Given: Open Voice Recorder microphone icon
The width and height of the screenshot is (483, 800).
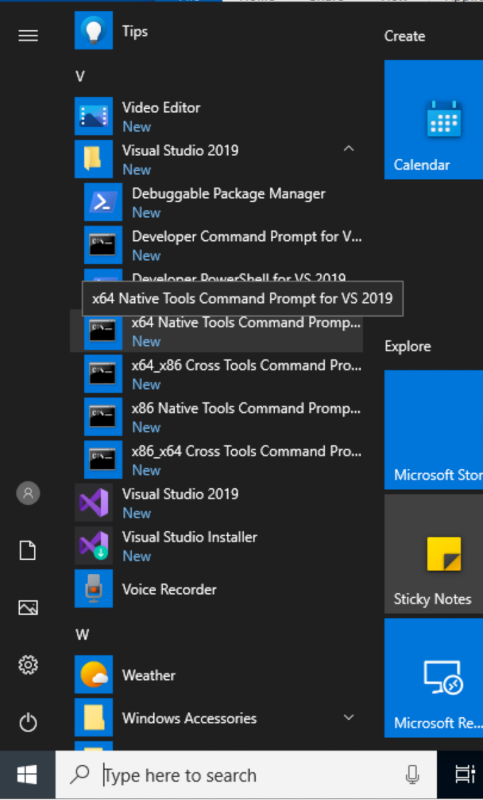Looking at the screenshot, I should coord(94,589).
